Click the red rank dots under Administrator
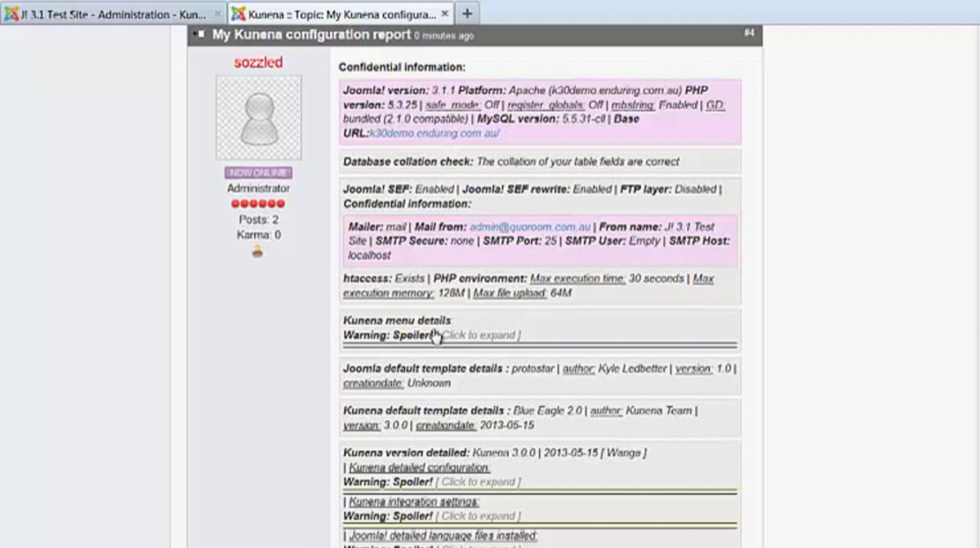Screen dimensions: 980x548 pyautogui.click(x=258, y=204)
